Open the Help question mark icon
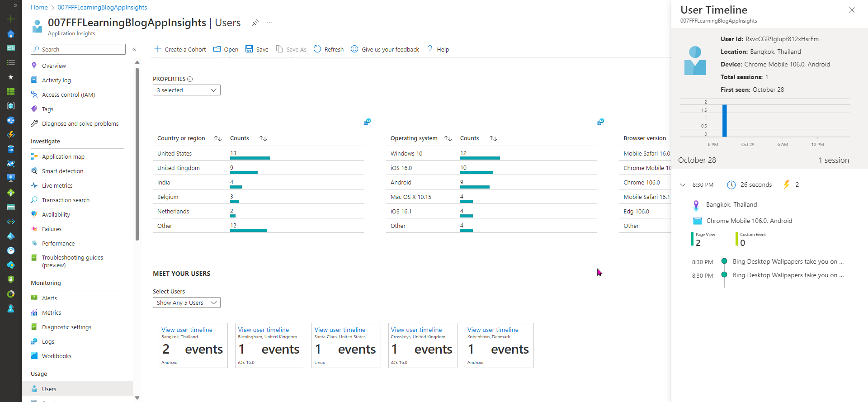 point(430,49)
